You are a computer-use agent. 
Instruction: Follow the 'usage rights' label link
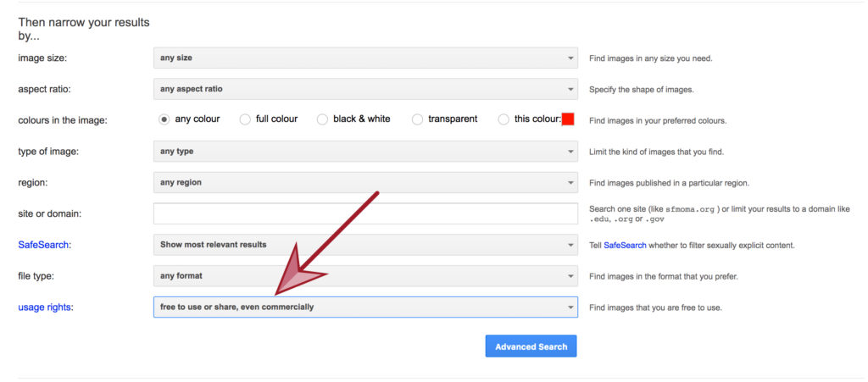tap(46, 307)
